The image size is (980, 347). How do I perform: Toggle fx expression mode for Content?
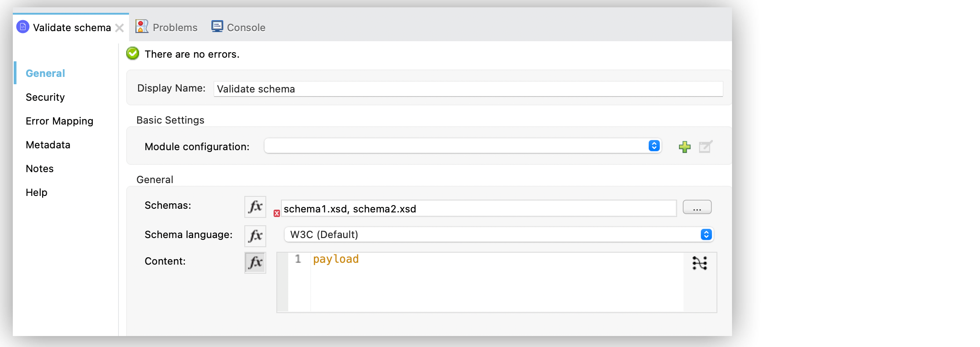[255, 262]
